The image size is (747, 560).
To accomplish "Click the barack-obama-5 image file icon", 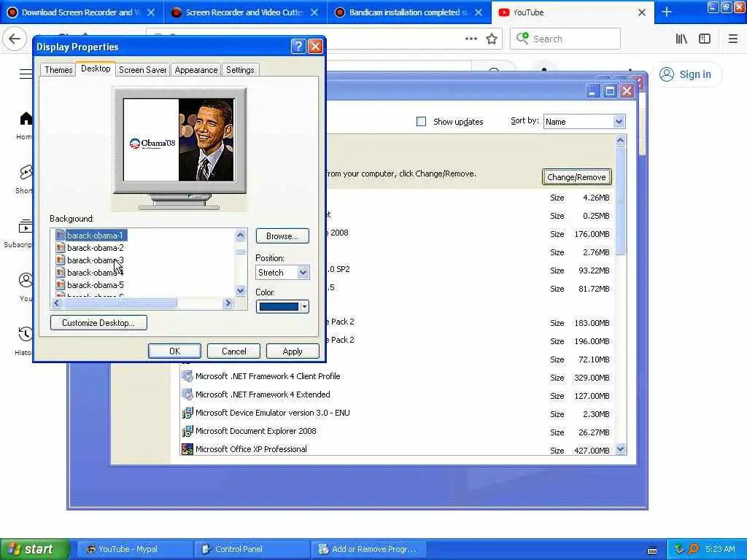I will click(60, 285).
